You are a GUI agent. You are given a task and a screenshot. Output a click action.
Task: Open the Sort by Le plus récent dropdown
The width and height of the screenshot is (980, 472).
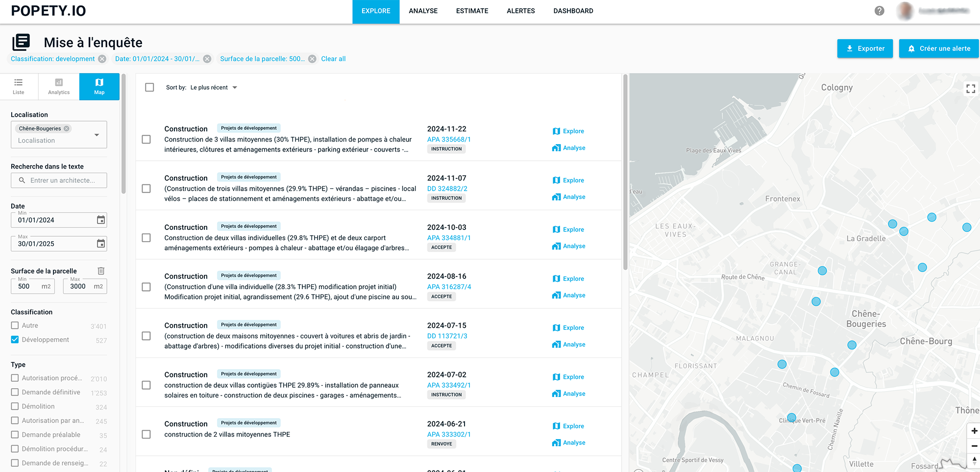pos(214,88)
